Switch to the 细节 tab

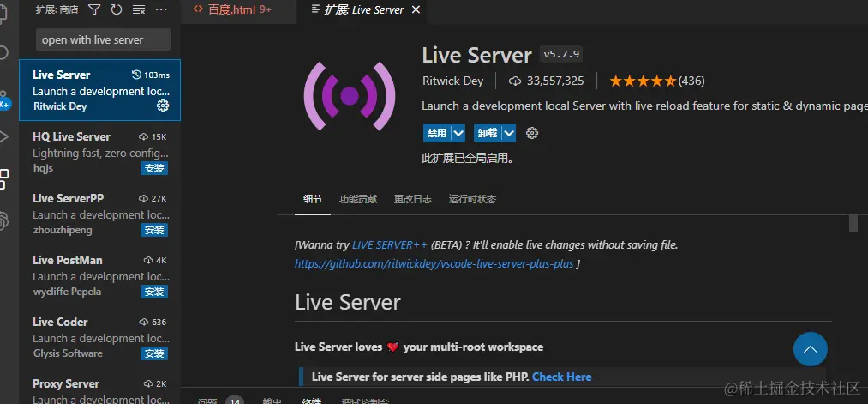[x=312, y=200]
